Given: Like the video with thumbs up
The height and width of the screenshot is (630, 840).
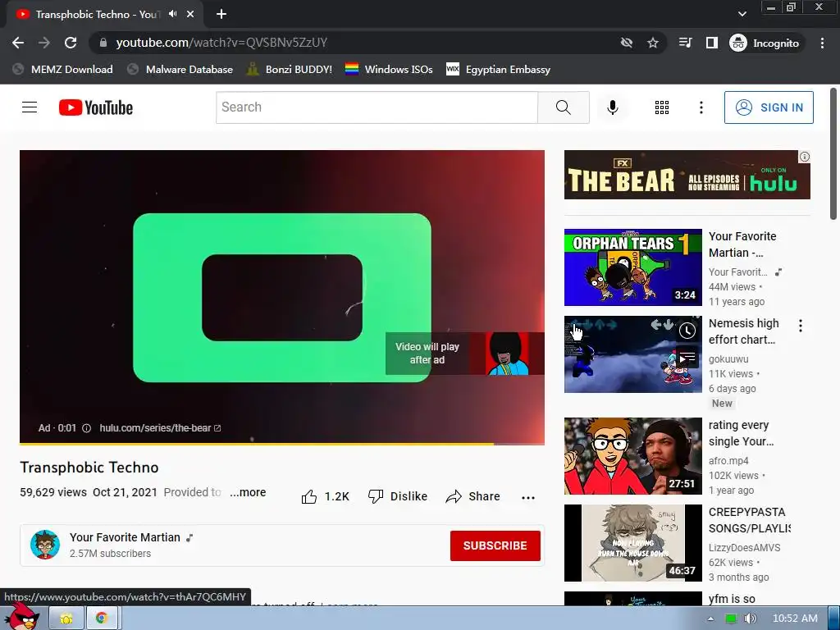Looking at the screenshot, I should 325,496.
